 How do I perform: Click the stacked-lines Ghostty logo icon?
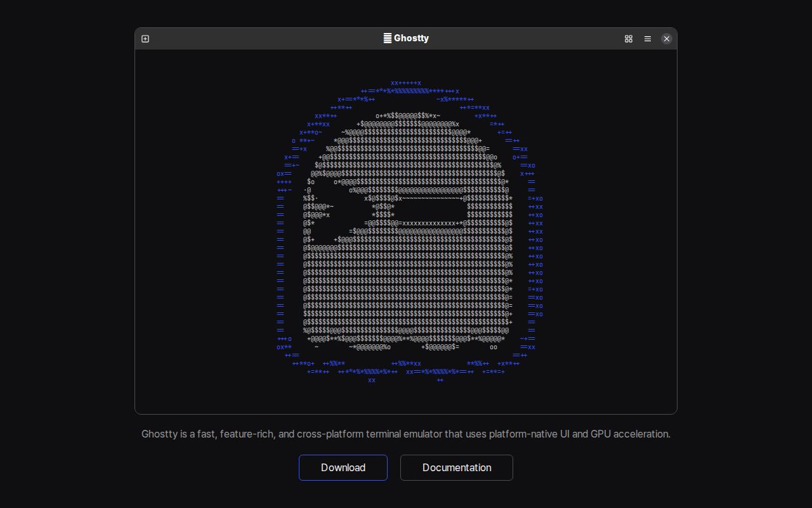[388, 38]
